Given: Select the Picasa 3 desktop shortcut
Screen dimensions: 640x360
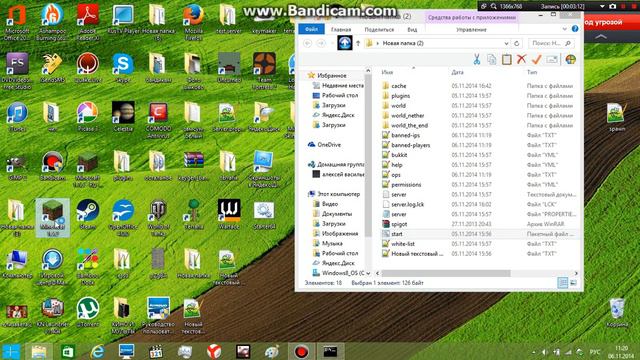Looking at the screenshot, I should [x=88, y=117].
